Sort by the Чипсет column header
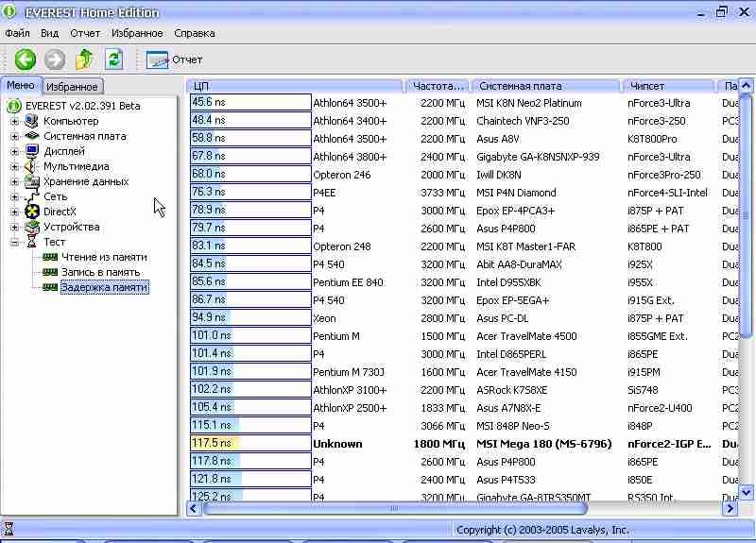756x543 pixels. point(668,86)
